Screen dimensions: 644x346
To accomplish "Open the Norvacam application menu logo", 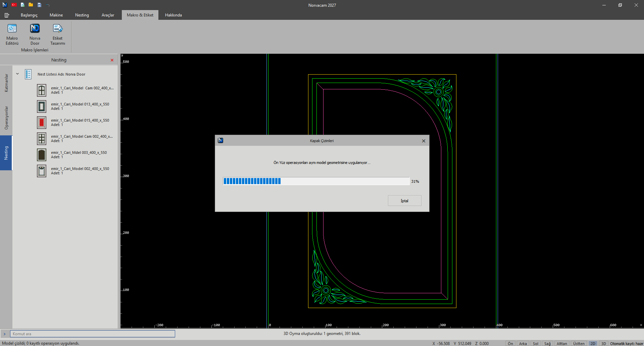I will click(x=5, y=5).
